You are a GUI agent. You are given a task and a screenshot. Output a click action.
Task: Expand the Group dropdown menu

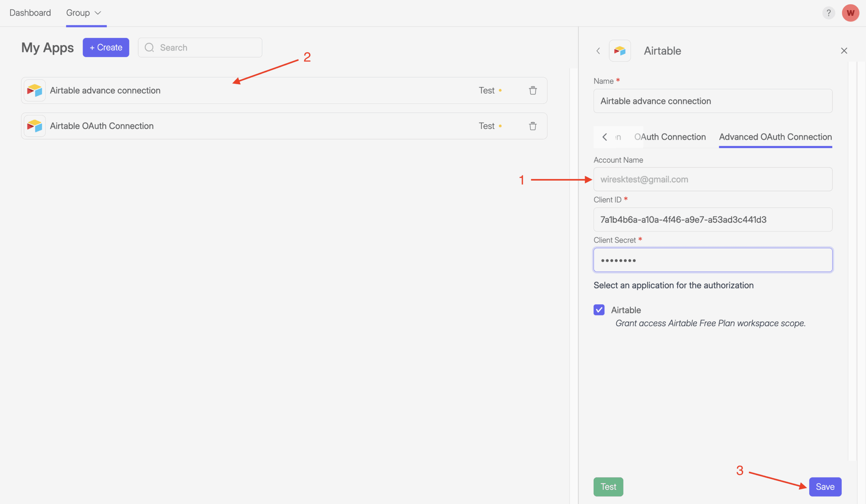83,13
